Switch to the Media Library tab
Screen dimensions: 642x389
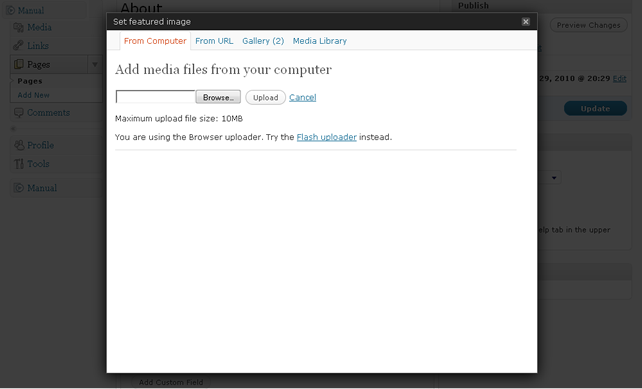pos(319,41)
